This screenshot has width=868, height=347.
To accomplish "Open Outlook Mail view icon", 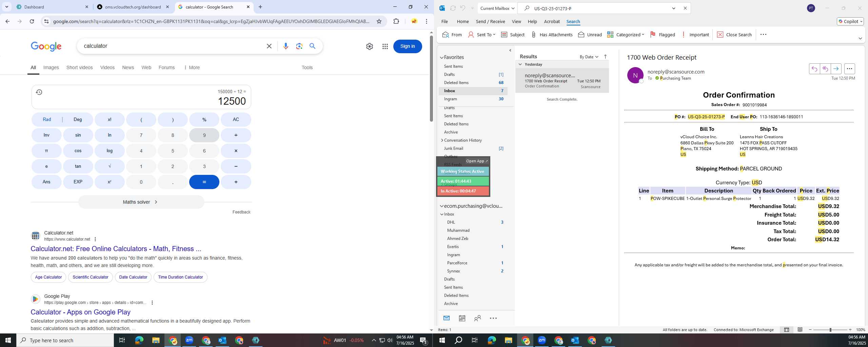I will click(x=447, y=318).
